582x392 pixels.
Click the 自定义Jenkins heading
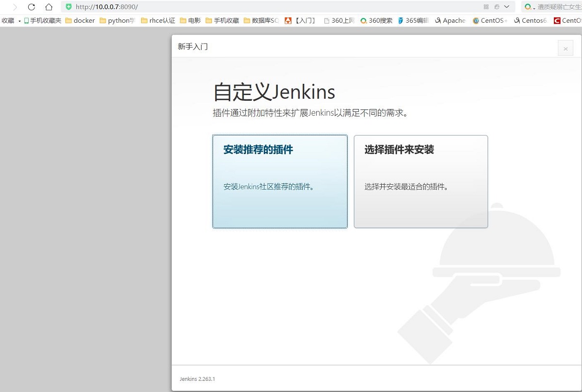tap(274, 92)
